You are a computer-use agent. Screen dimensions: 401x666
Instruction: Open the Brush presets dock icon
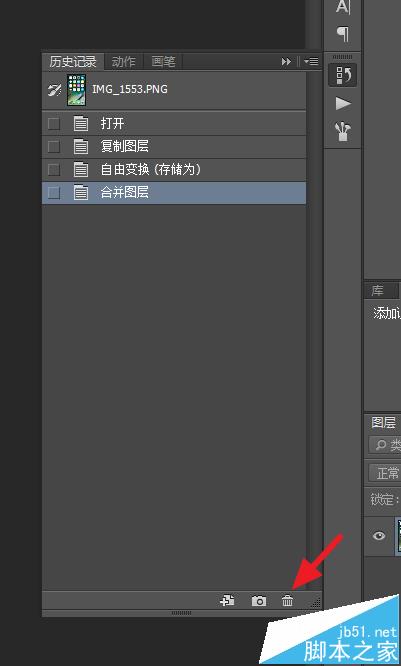(x=343, y=131)
